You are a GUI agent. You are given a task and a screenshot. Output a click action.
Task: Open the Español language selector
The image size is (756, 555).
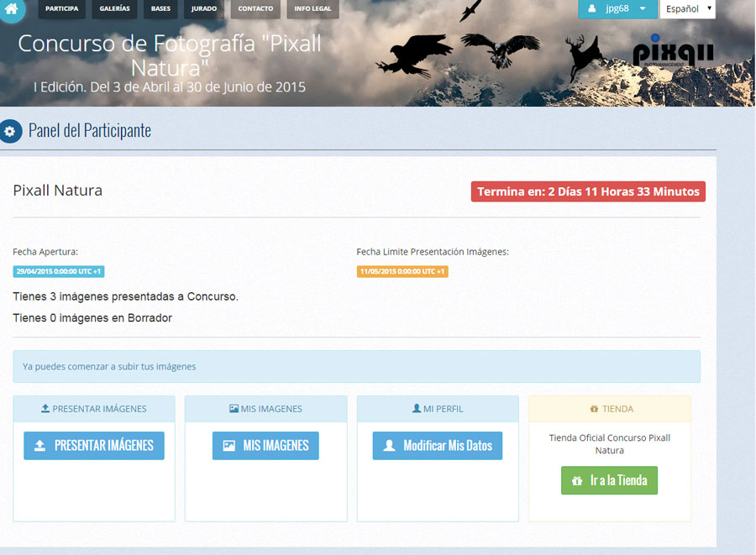pos(687,8)
